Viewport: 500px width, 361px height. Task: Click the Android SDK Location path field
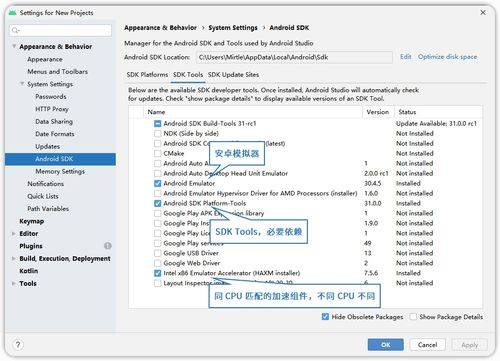click(x=294, y=57)
